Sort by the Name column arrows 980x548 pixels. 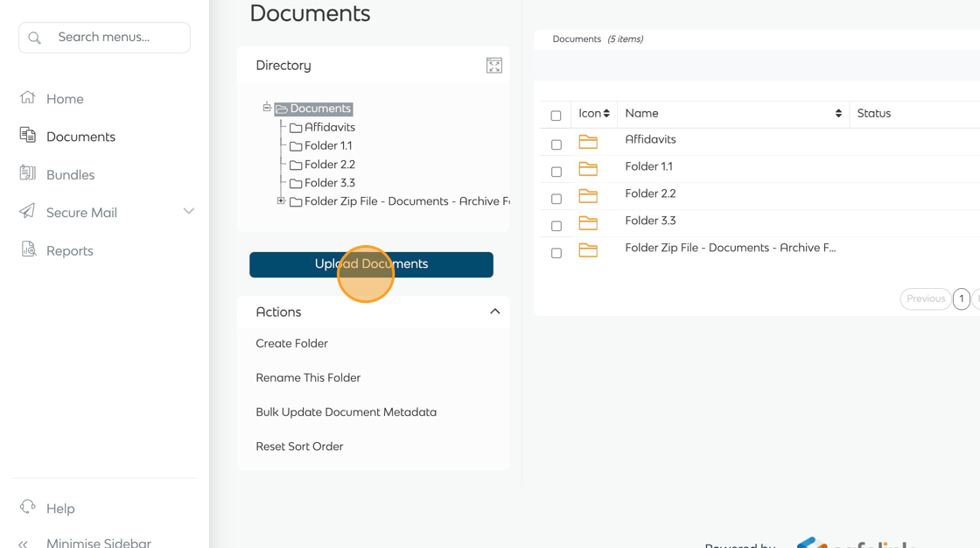pos(838,113)
